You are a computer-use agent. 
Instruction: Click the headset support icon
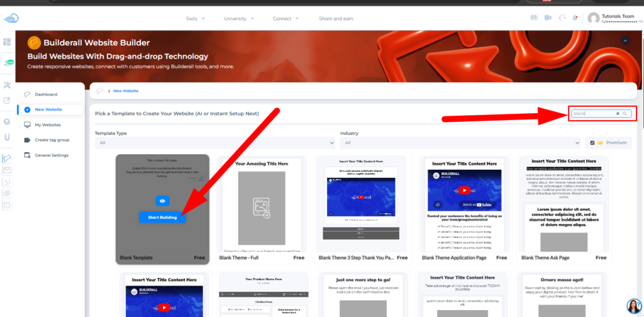point(562,18)
